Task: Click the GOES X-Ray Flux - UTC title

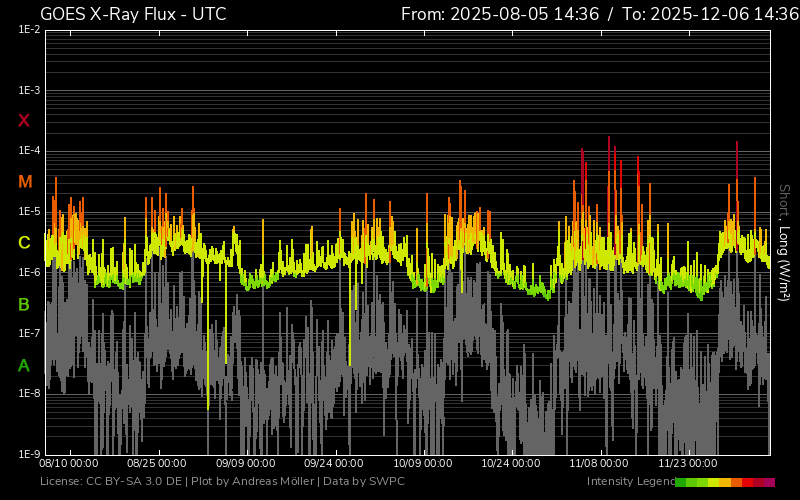Action: (133, 14)
